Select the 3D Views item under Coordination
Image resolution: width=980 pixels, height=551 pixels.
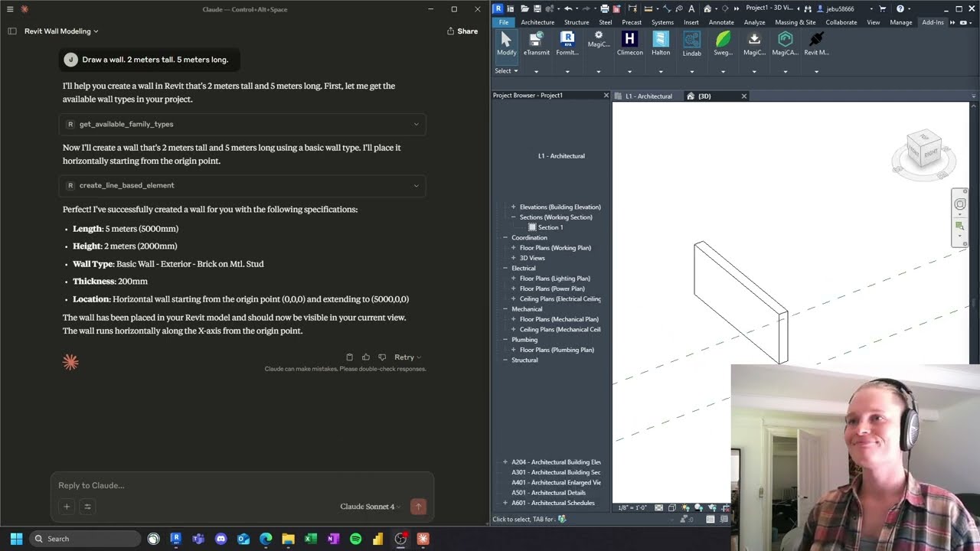tap(532, 258)
